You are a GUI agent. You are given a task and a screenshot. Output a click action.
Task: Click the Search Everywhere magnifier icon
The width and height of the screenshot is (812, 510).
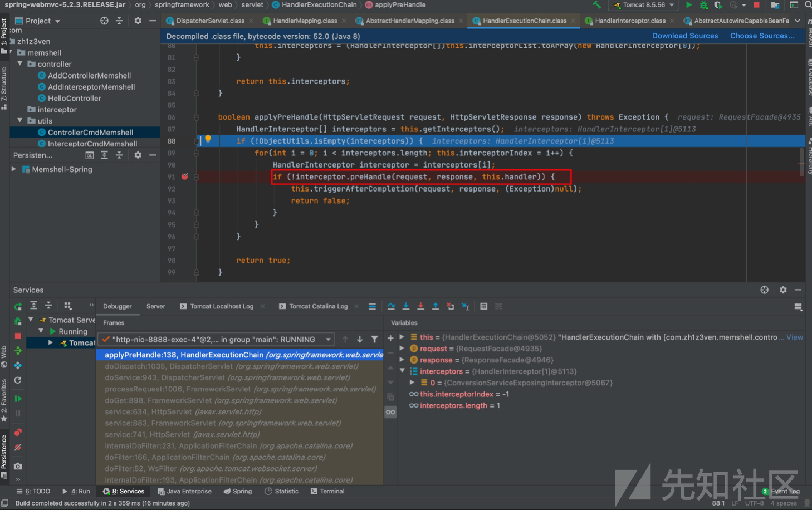808,5
